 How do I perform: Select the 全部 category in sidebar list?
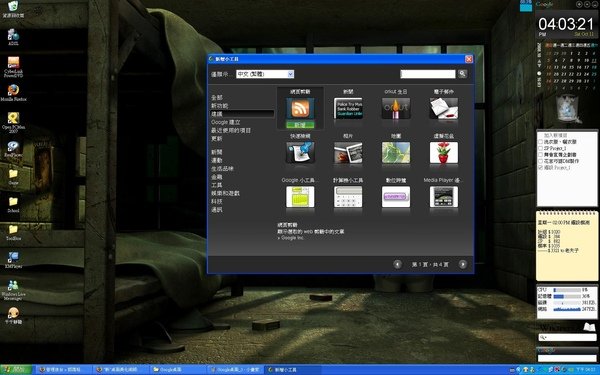(217, 98)
